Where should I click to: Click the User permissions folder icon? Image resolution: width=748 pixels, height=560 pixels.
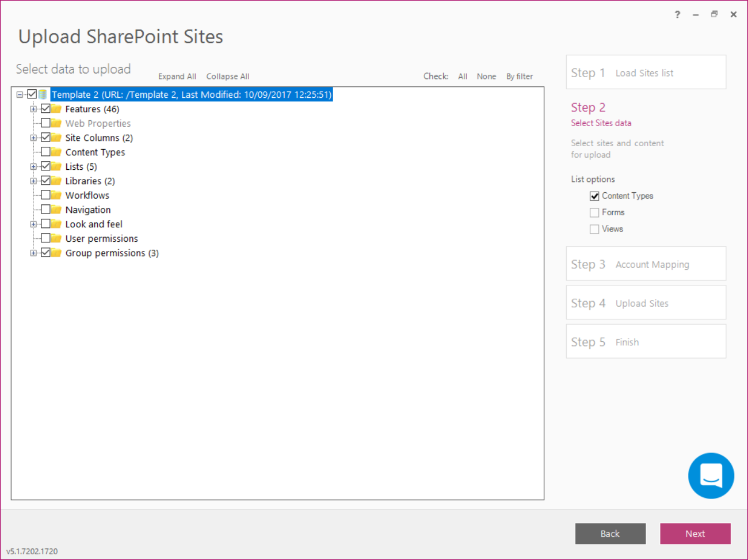pos(56,238)
